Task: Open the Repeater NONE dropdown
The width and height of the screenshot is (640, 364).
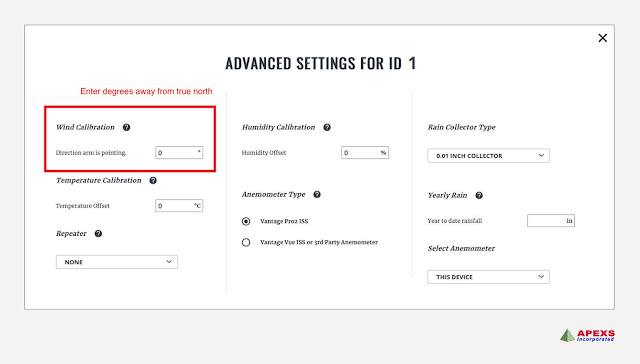Action: click(117, 262)
